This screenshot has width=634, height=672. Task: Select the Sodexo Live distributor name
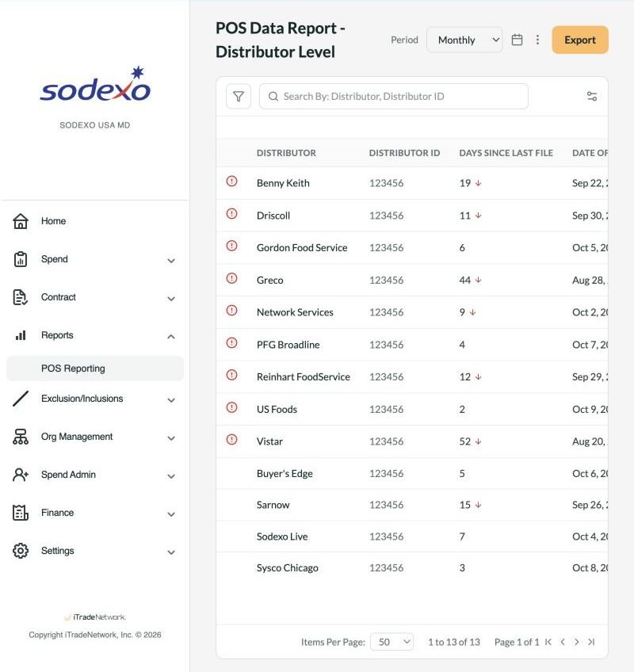(x=282, y=536)
